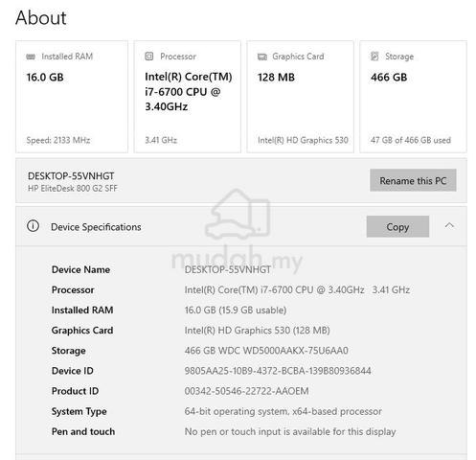Screen dimensions: 476x460
Task: Click the Device ID value 9805AA25
Action: click(x=278, y=371)
